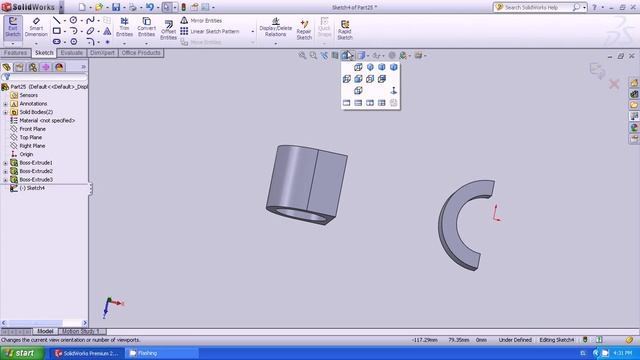
Task: Open the Appearances task pane tab
Action: pos(633,128)
